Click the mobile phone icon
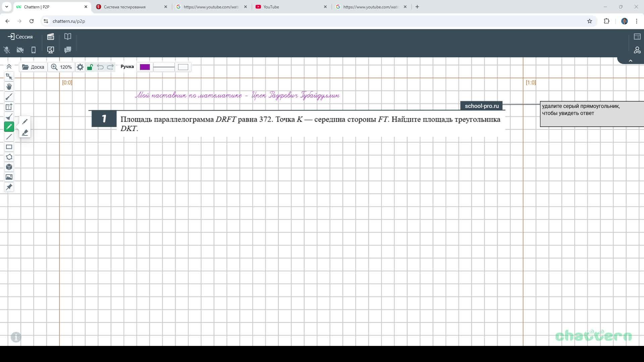Image resolution: width=644 pixels, height=362 pixels. pyautogui.click(x=34, y=50)
